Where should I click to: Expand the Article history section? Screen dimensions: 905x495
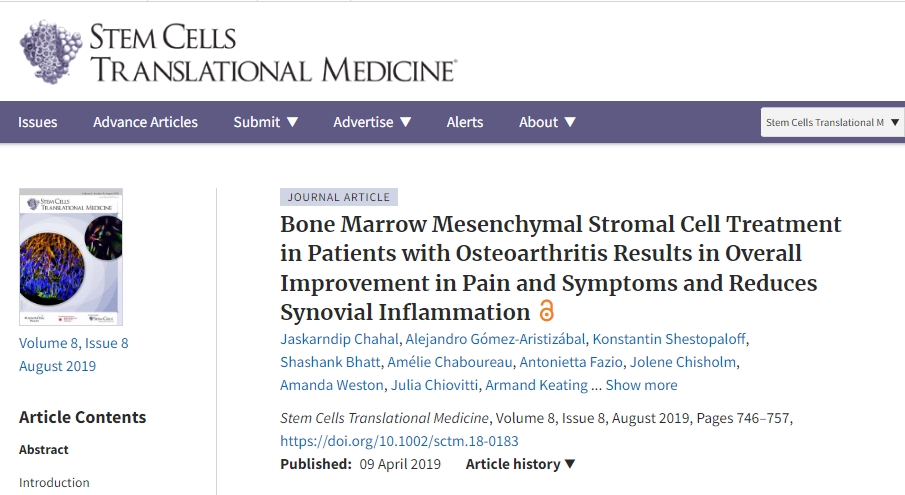pyautogui.click(x=521, y=464)
